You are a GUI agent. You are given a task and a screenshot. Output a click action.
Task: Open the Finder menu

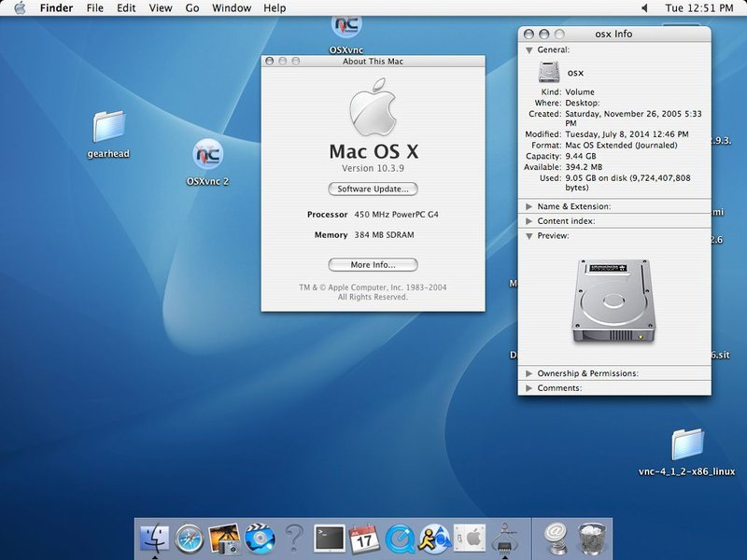point(56,8)
